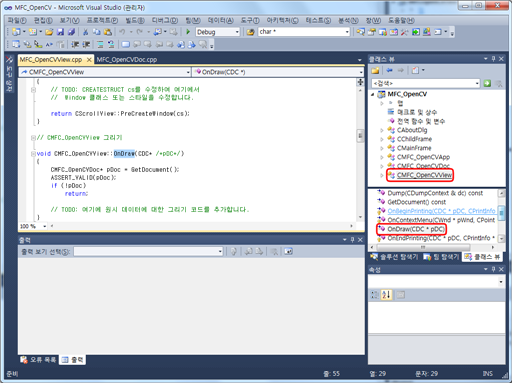Viewport: 512px width, 383px height.
Task: Click the increase indent icon
Action: tap(86, 44)
